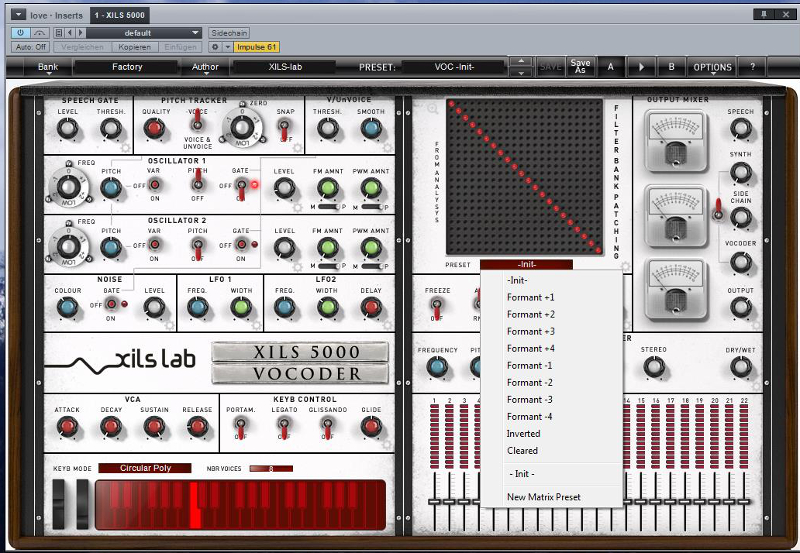The height and width of the screenshot is (553, 800).
Task: Open Oscillator 2 section gear settings
Action: 297,267
